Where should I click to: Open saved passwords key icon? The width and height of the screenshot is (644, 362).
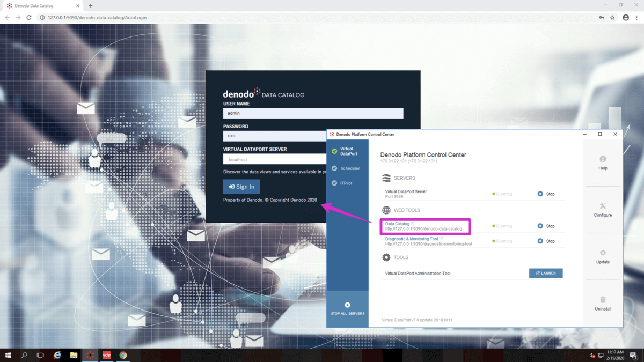coord(602,18)
